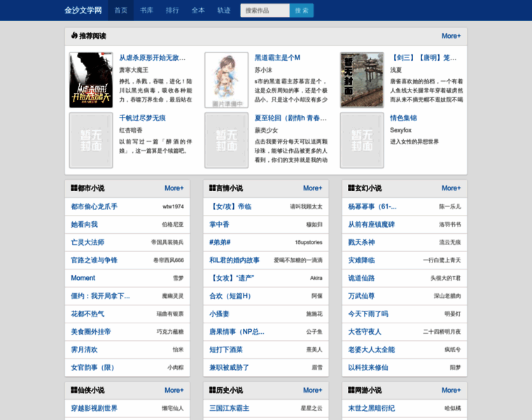
Task: Open 从前有座镇魔碑 novel
Action: (371, 224)
